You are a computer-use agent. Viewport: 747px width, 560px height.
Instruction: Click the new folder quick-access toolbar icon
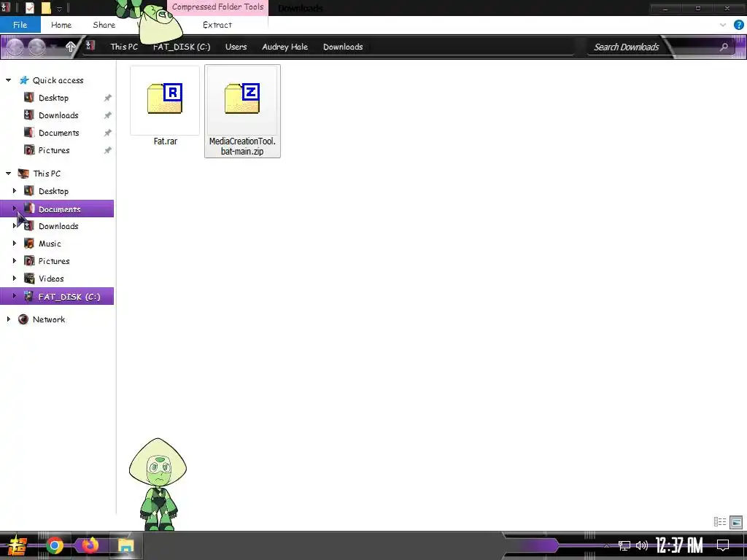tap(46, 7)
